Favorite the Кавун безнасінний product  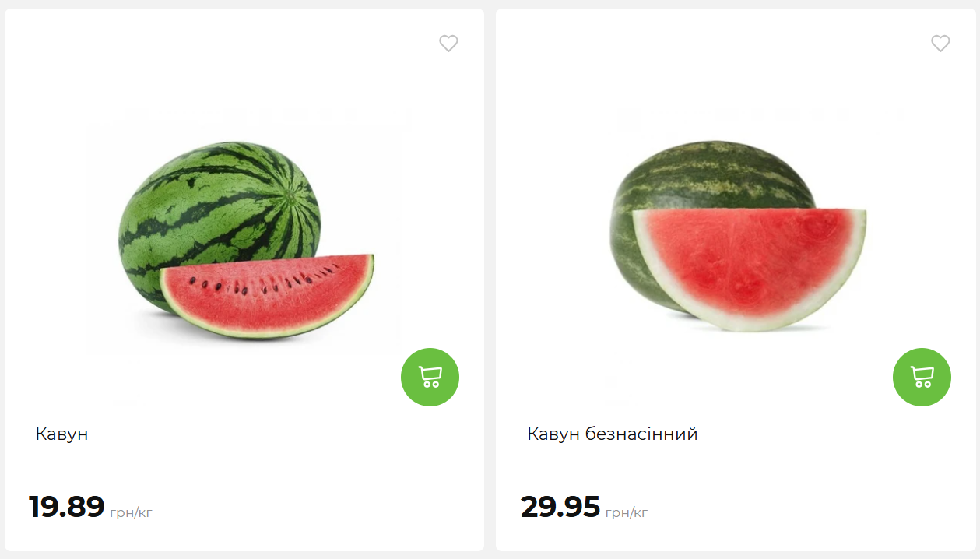point(940,44)
